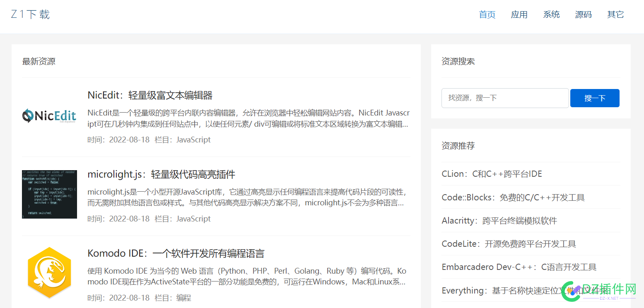644x308 pixels.
Task: Click 时间：2022-08-18 under microlight.js entry
Action: pyautogui.click(x=118, y=219)
